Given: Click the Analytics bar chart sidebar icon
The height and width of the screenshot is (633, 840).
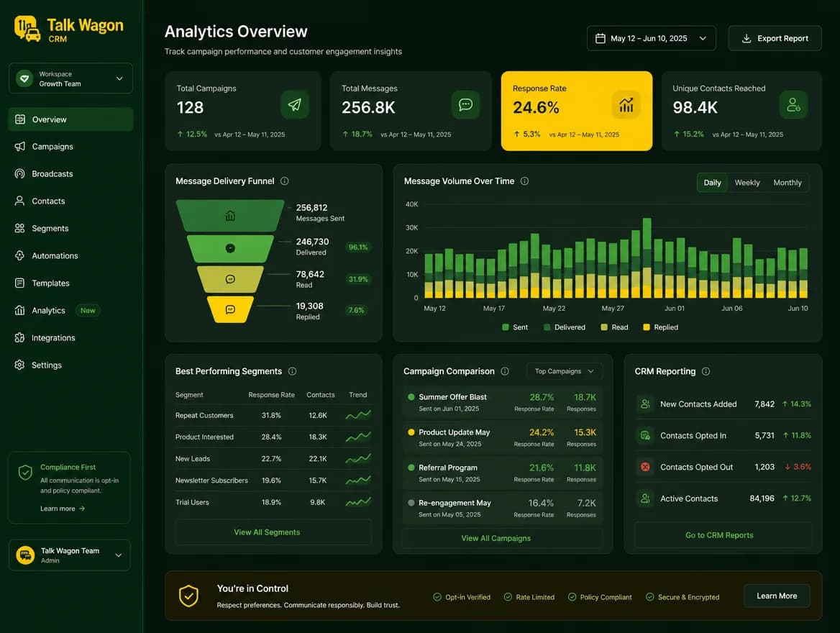Looking at the screenshot, I should [20, 310].
